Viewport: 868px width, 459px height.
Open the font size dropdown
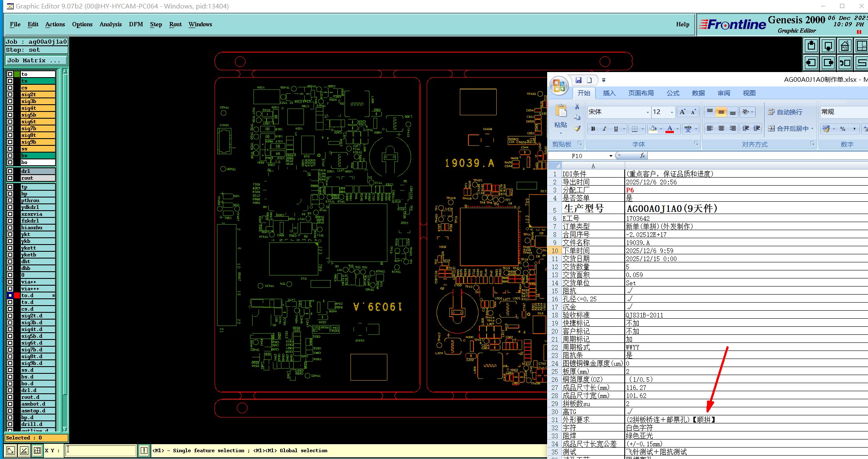[x=672, y=112]
